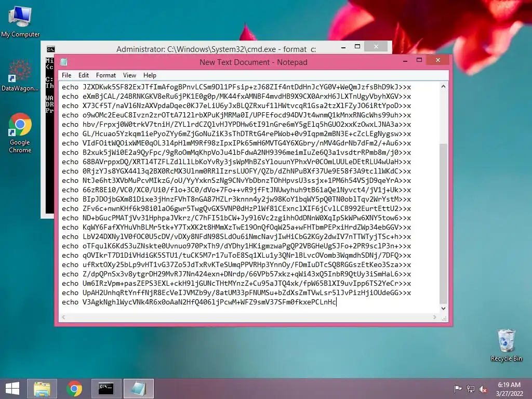This screenshot has height=399, width=532.
Task: Click the muted volume tray icon
Action: click(x=483, y=389)
